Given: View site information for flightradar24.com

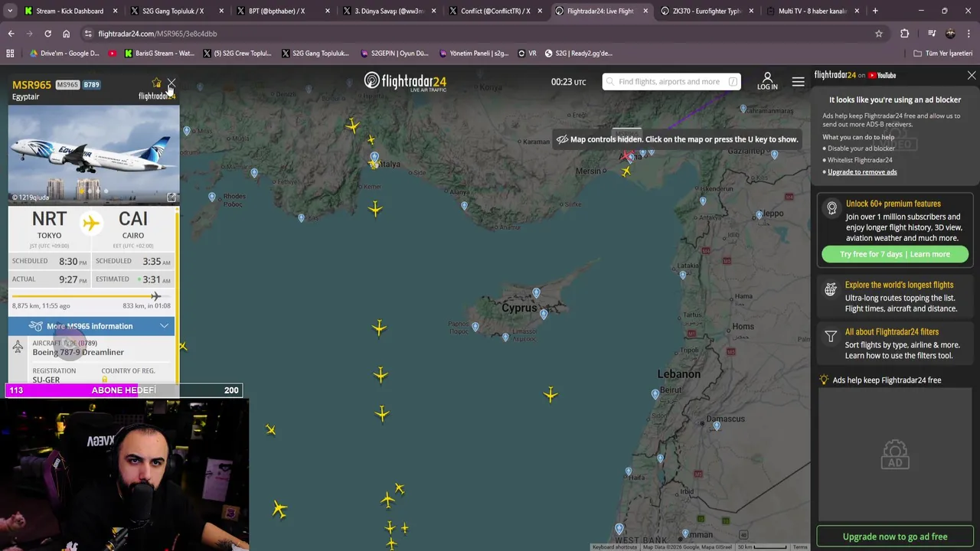Looking at the screenshot, I should click(x=88, y=34).
